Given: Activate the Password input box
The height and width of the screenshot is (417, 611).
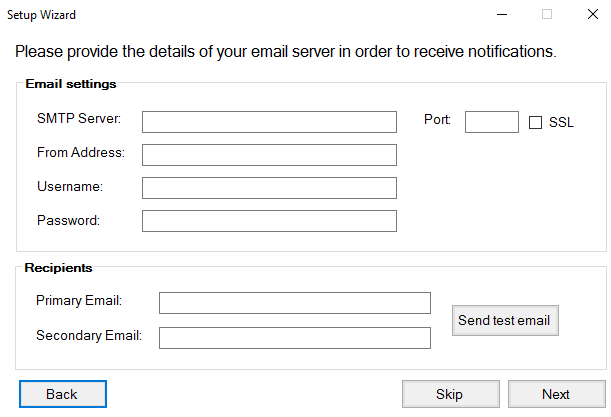Looking at the screenshot, I should [269, 221].
